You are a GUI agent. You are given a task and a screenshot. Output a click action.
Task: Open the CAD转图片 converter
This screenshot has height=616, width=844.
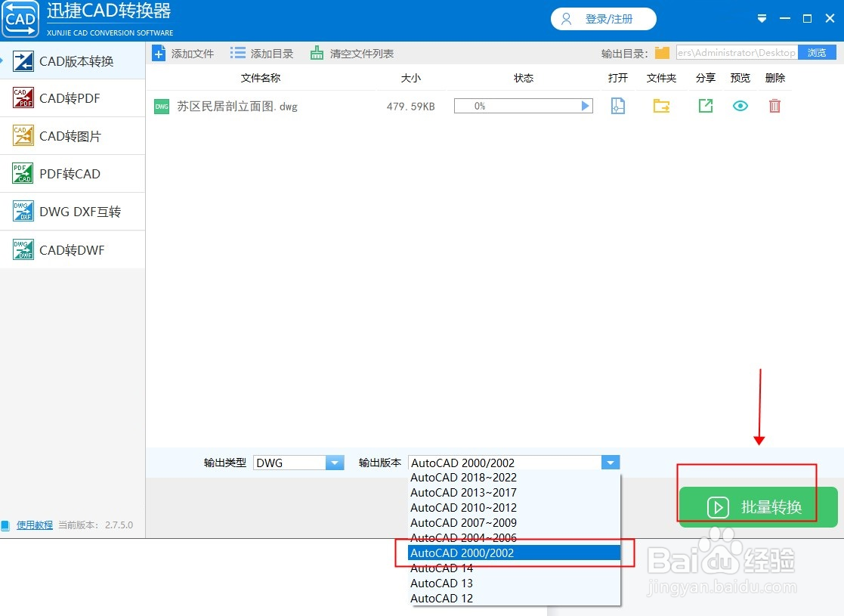(x=73, y=136)
